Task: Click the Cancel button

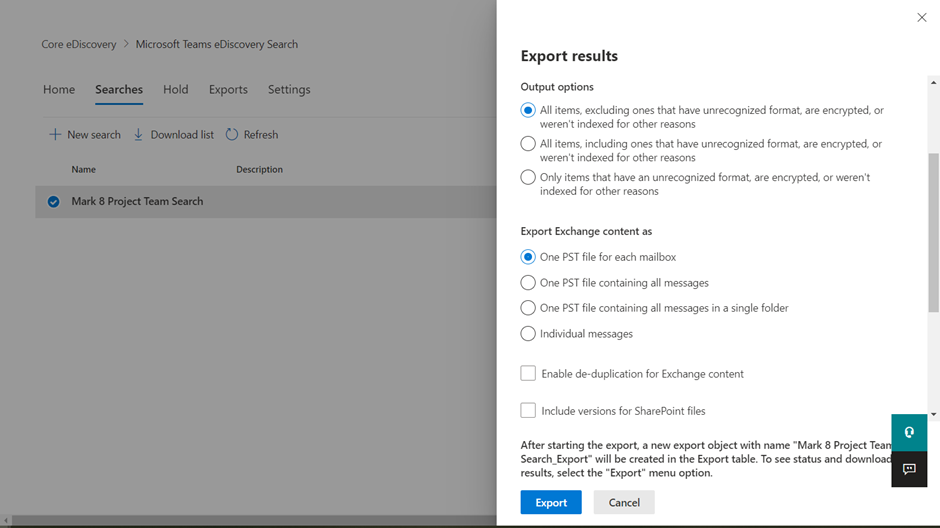Action: (624, 502)
